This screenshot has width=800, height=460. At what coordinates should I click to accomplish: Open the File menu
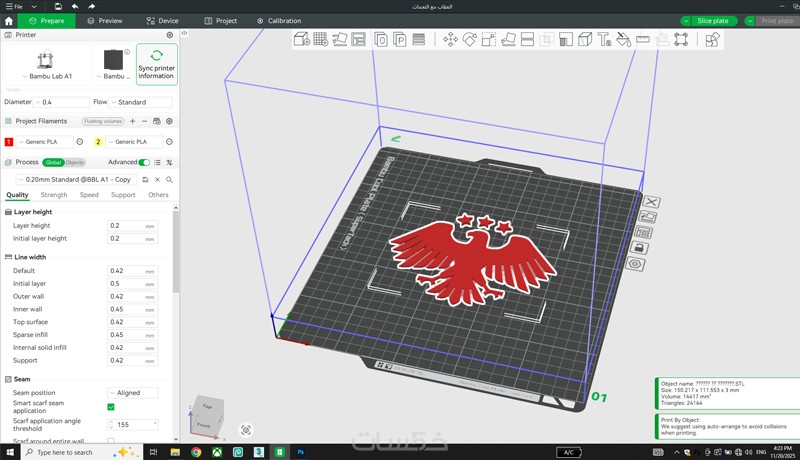[14, 7]
